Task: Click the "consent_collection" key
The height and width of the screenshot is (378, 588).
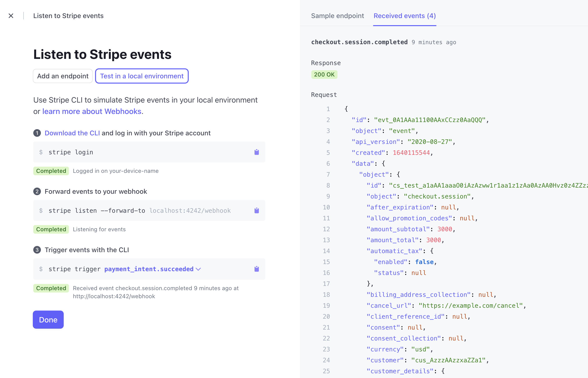Action: [x=404, y=338]
